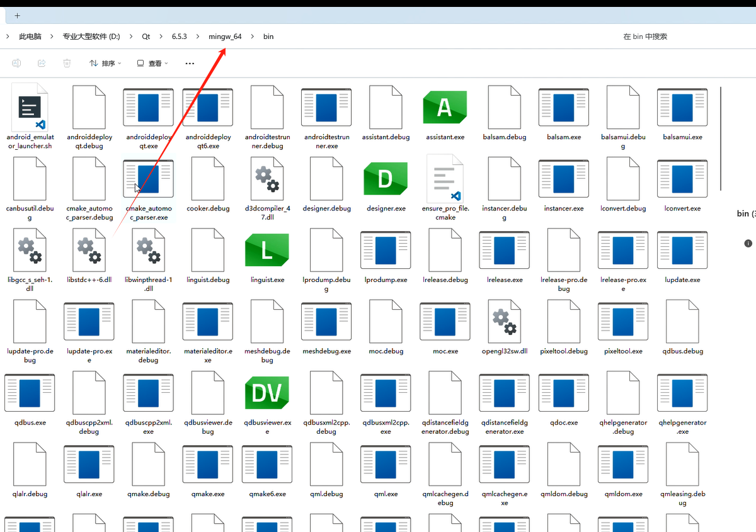The width and height of the screenshot is (756, 532).
Task: Select the qml.exe application icon
Action: [386, 465]
